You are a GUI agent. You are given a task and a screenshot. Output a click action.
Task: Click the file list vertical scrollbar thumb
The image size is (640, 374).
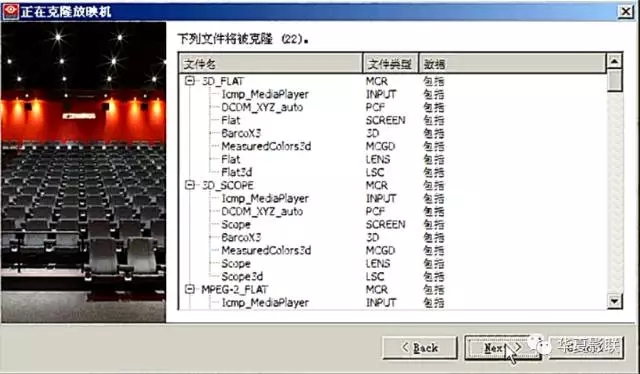pyautogui.click(x=614, y=80)
